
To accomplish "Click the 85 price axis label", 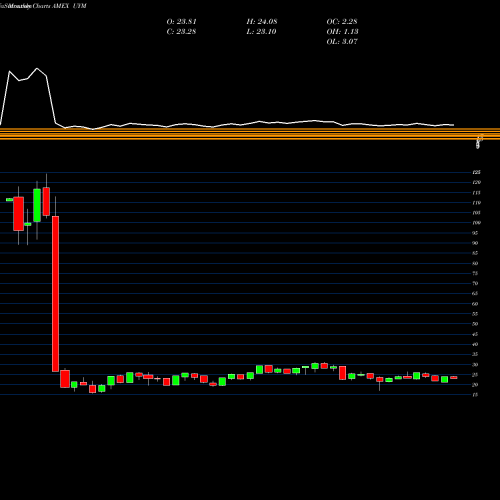I will tap(475, 253).
